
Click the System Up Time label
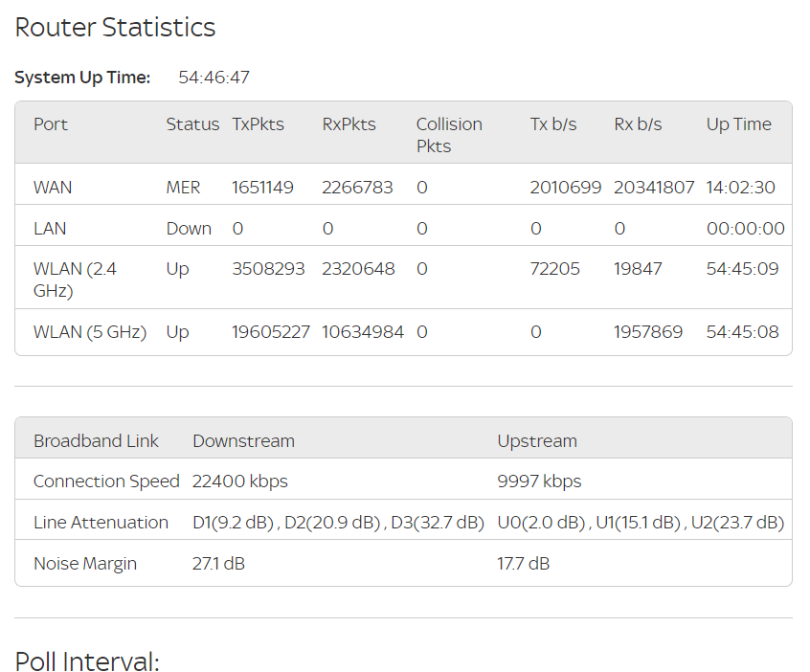tap(81, 77)
